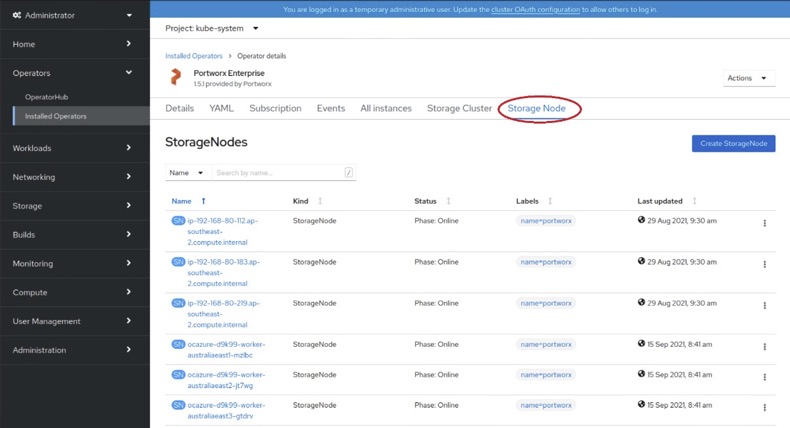This screenshot has width=790, height=428.
Task: Expand the Workloads navigation section
Action: tap(75, 148)
